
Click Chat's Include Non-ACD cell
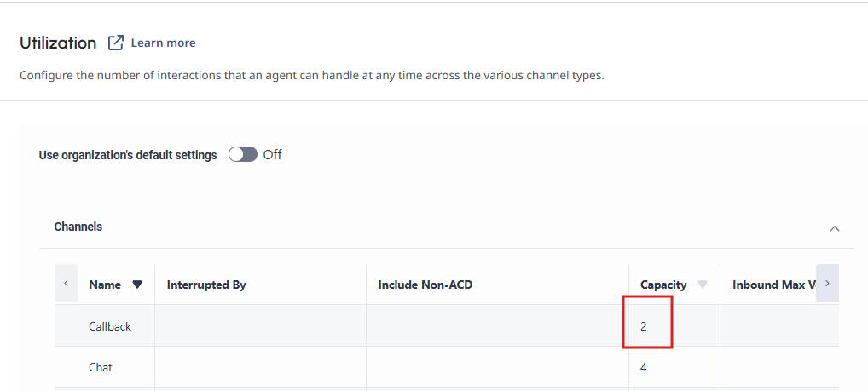pos(497,367)
